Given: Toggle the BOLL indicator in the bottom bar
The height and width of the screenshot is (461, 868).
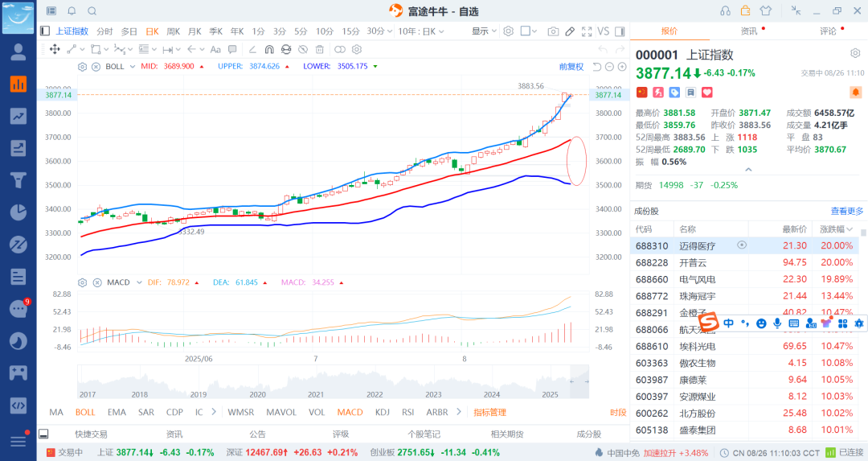Looking at the screenshot, I should (85, 412).
